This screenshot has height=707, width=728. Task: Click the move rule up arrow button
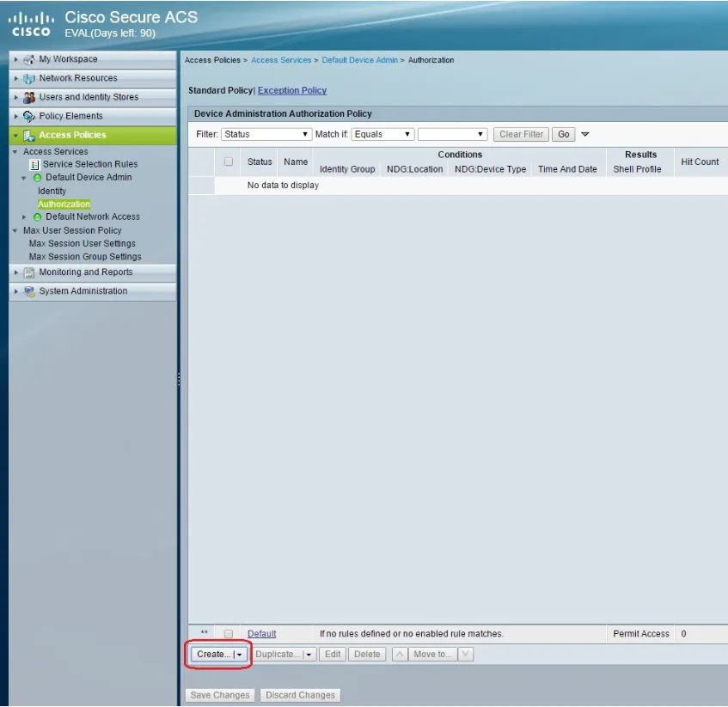pyautogui.click(x=400, y=655)
